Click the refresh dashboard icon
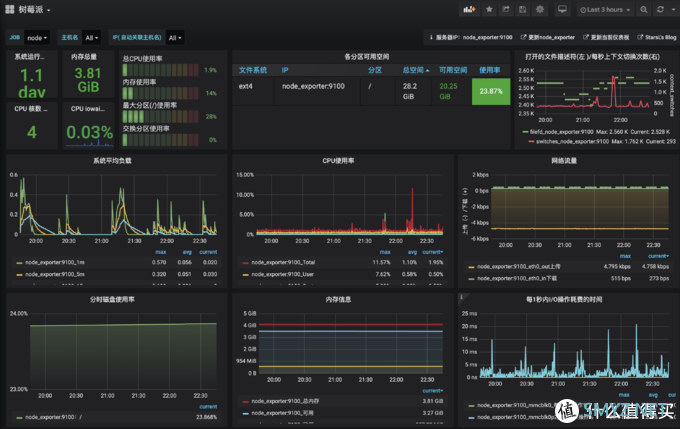This screenshot has height=429, width=680. (x=660, y=10)
